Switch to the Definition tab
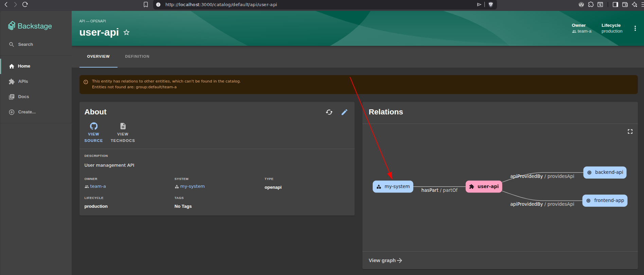644x275 pixels. point(137,57)
